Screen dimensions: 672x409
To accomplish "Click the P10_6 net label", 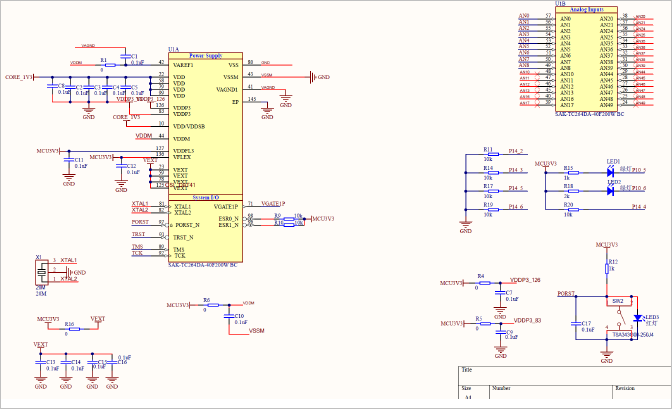I will pyautogui.click(x=639, y=188).
